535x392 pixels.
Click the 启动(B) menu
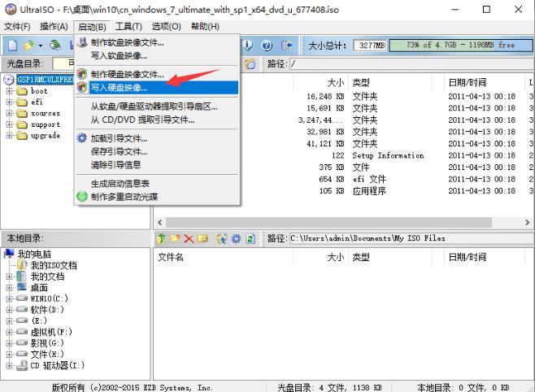(x=92, y=27)
